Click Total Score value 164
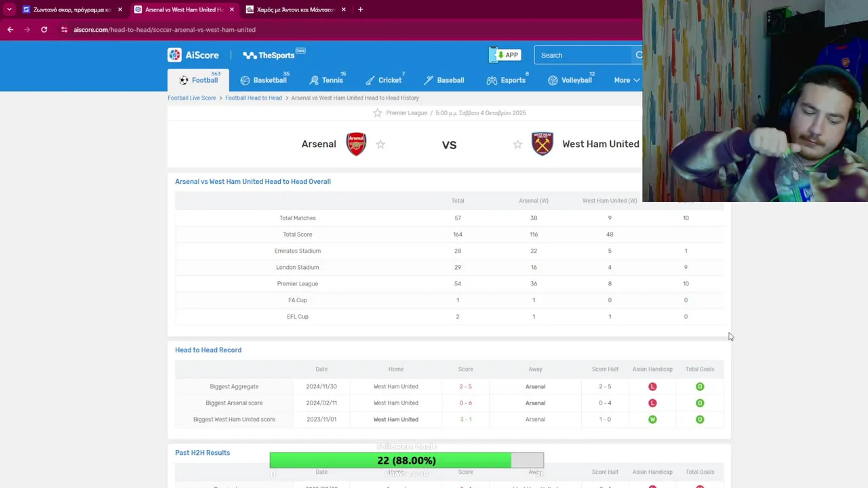Viewport: 868px width, 488px height. (x=458, y=235)
